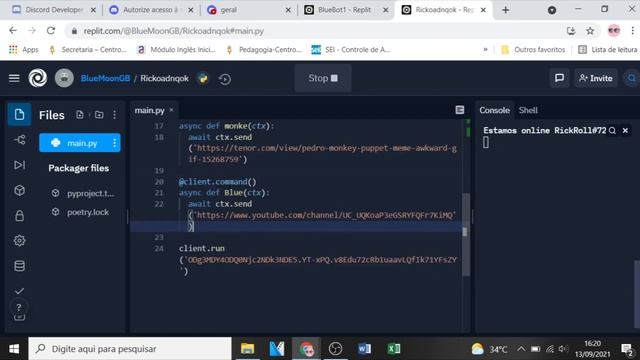
Task: Clear the console with the X icon
Action: 625,131
